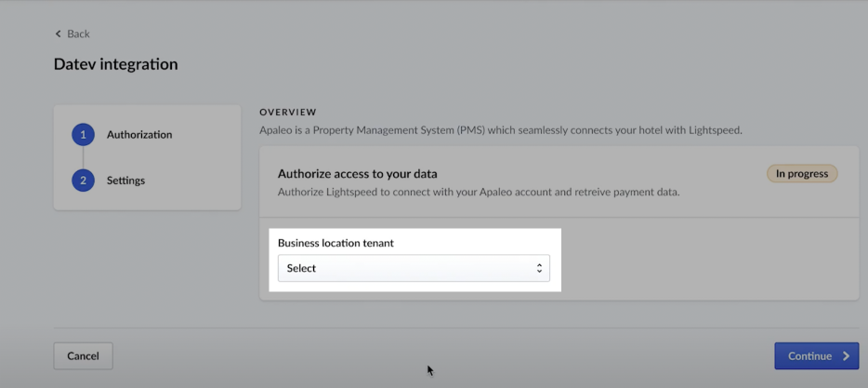The width and height of the screenshot is (868, 388).
Task: Open the Business location tenant dropdown
Action: click(414, 269)
